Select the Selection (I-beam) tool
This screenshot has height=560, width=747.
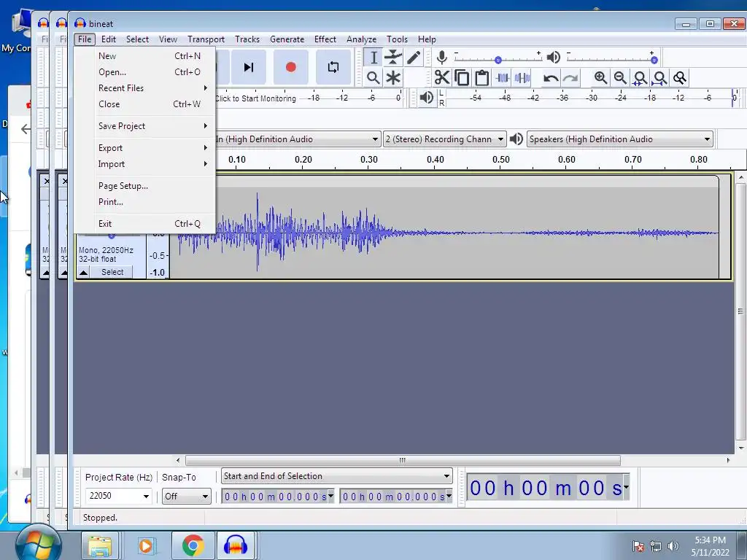[x=373, y=58]
